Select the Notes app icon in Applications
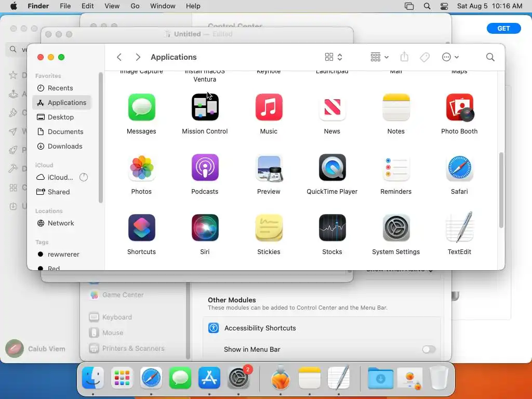Viewport: 532px width, 399px height. pyautogui.click(x=396, y=107)
